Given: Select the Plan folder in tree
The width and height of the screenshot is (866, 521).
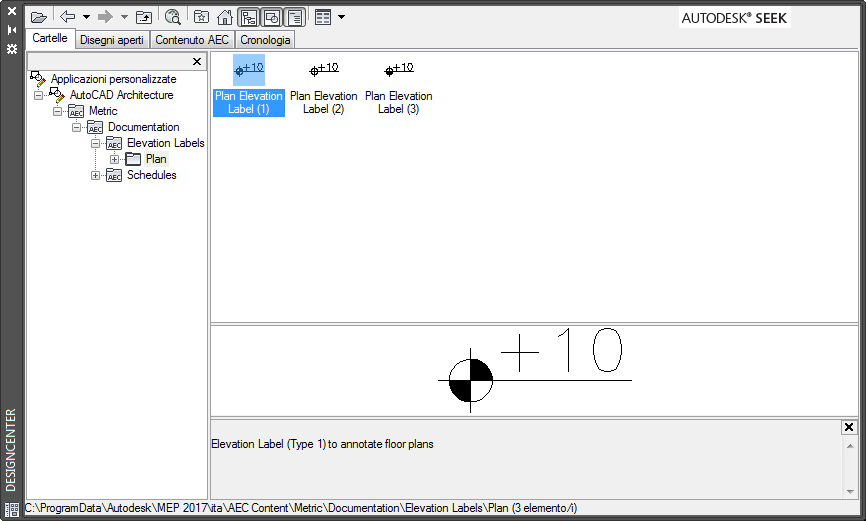Looking at the screenshot, I should point(156,159).
